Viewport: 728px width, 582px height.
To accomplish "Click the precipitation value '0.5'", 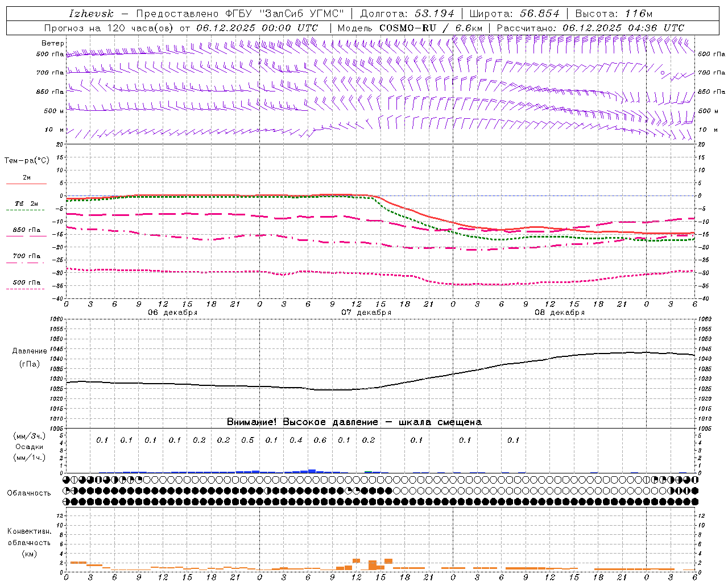I will click(247, 440).
